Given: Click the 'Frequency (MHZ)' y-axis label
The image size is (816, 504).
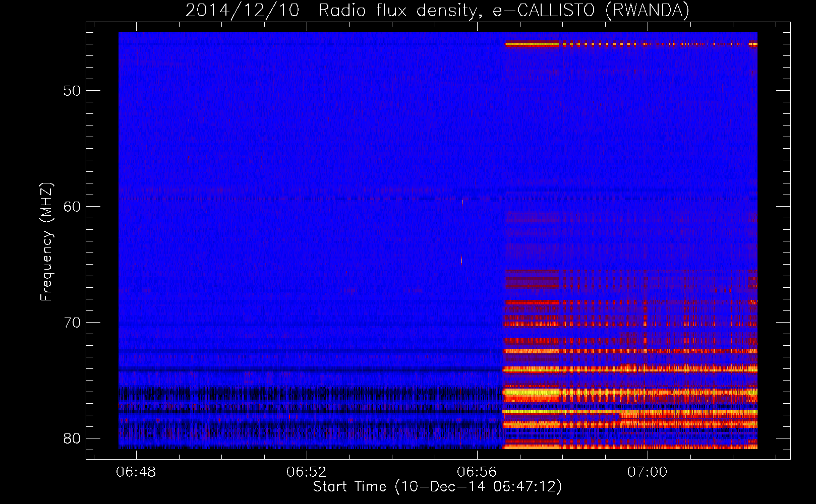Looking at the screenshot, I should [46, 242].
